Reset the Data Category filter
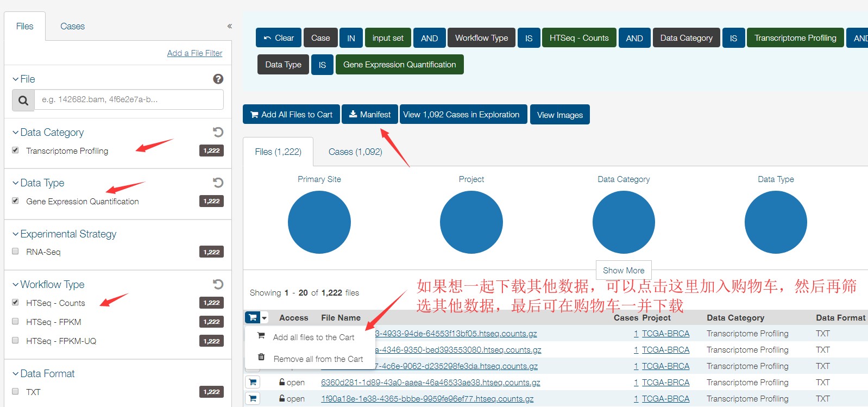868x407 pixels. coord(218,132)
